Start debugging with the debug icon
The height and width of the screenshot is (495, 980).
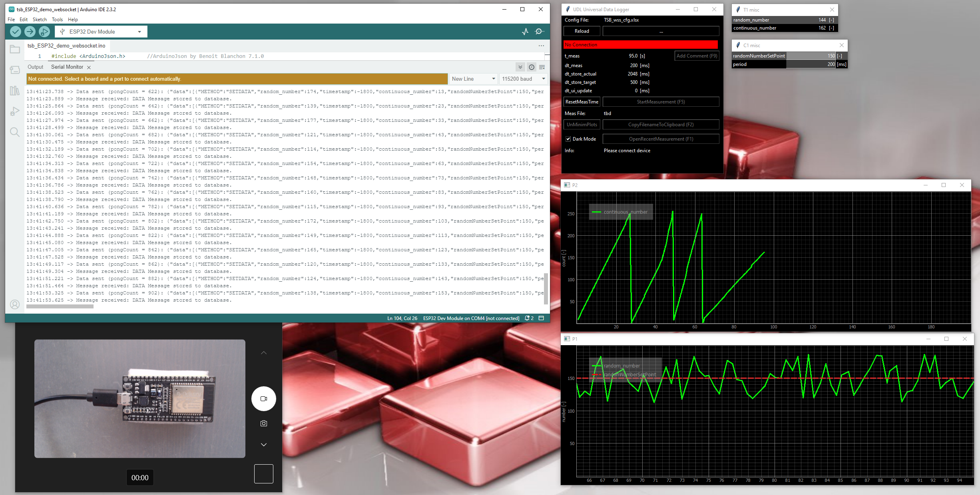[x=44, y=32]
